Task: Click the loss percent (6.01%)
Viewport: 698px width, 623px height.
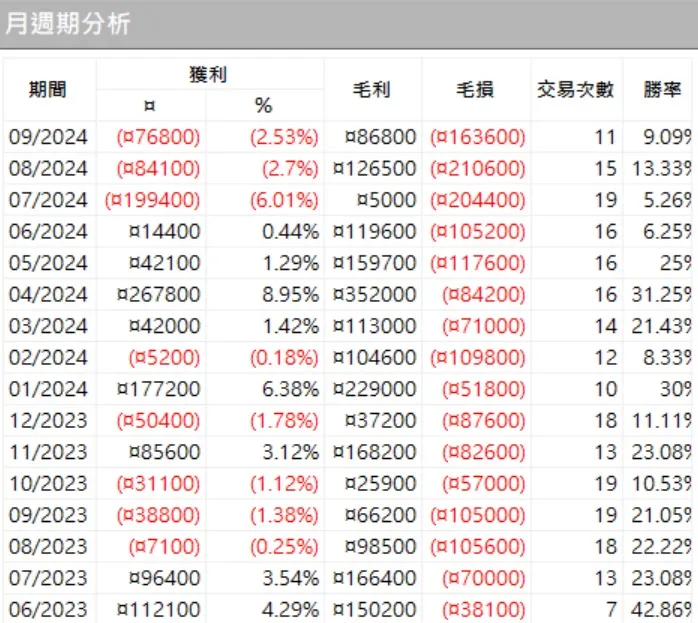Action: point(284,200)
